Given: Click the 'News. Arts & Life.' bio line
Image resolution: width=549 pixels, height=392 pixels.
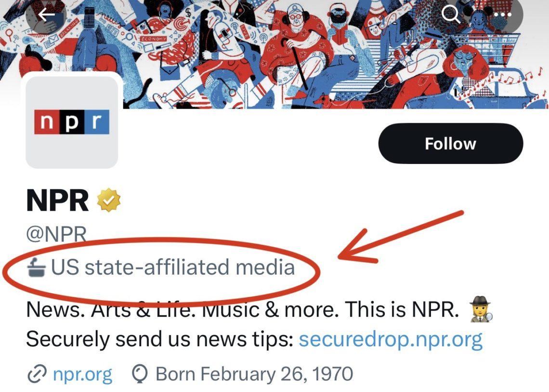Looking at the screenshot, I should click(x=111, y=309).
